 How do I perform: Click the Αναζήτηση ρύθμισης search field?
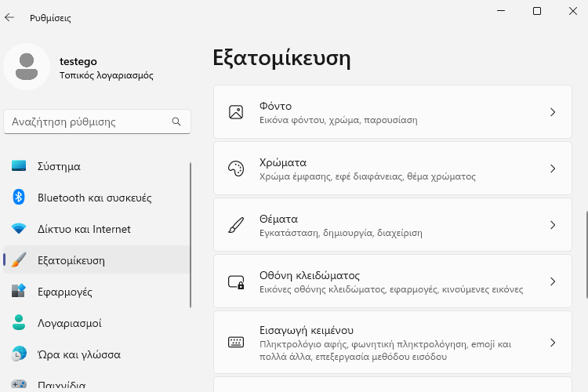86,122
